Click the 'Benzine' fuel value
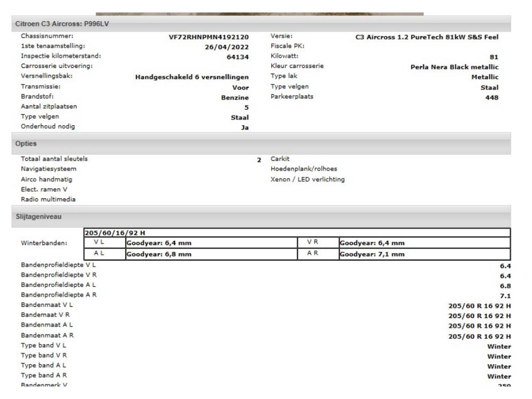This screenshot has height=399, width=532. coord(235,98)
